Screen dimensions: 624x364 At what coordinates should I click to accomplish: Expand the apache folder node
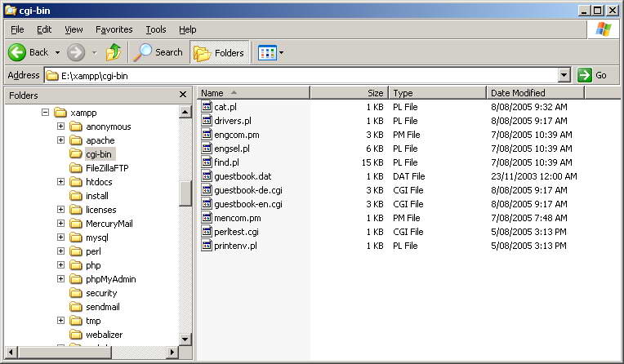(x=61, y=140)
